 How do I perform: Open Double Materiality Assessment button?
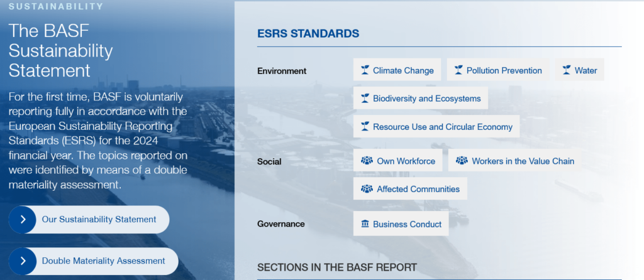[x=93, y=261]
